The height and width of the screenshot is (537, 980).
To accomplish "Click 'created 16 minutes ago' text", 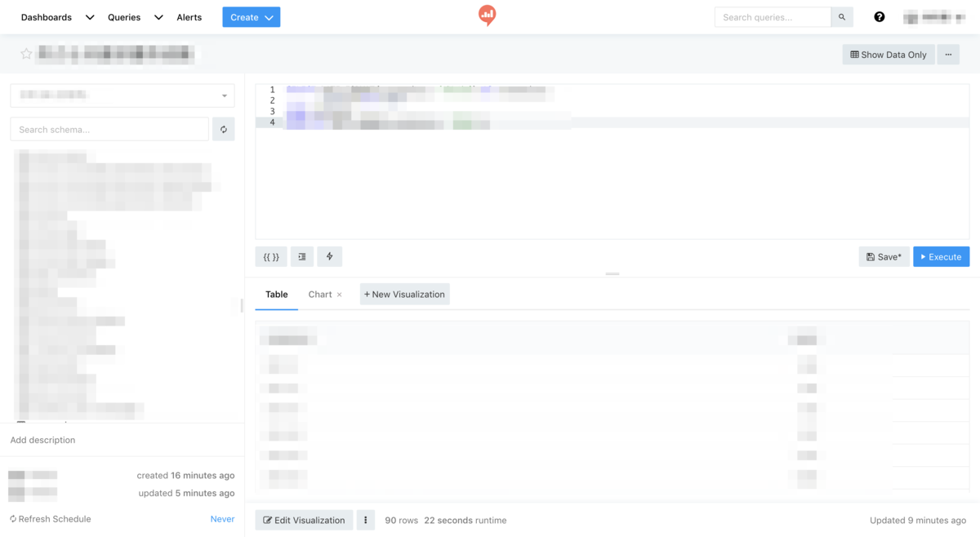I will point(185,476).
